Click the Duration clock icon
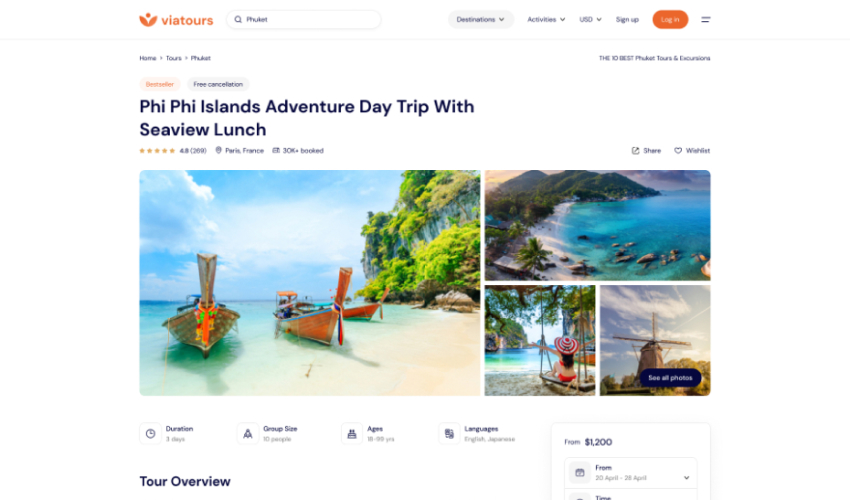Screen dimensions: 850x500 (x=150, y=434)
